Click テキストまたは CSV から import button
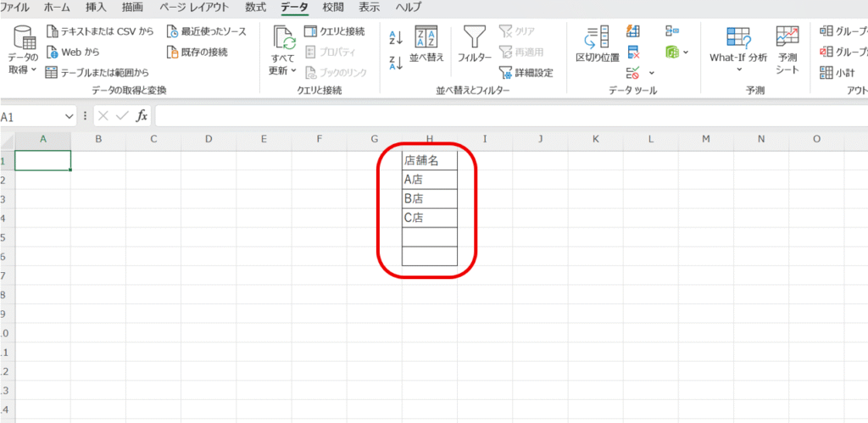This screenshot has height=423, width=868. 100,31
